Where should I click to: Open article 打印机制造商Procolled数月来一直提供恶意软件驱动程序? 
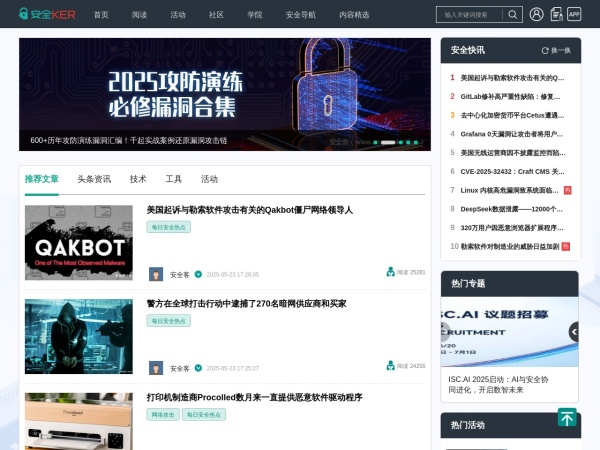point(254,397)
